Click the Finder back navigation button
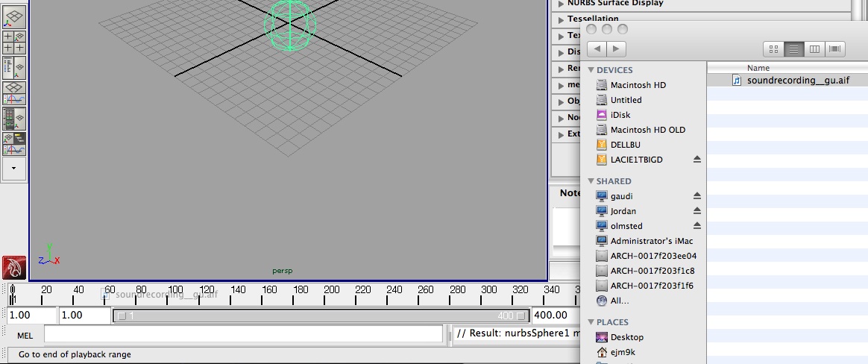This screenshot has height=364, width=868. point(597,49)
